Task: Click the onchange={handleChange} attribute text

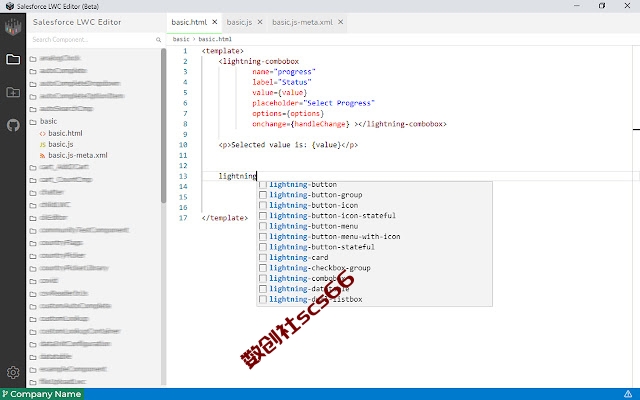Action: pos(301,124)
